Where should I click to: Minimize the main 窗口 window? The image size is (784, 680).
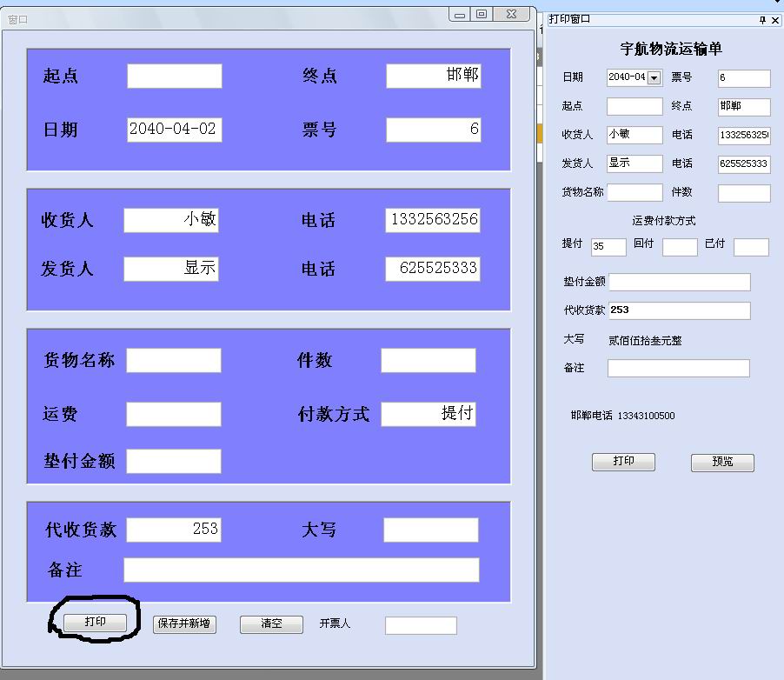(460, 14)
